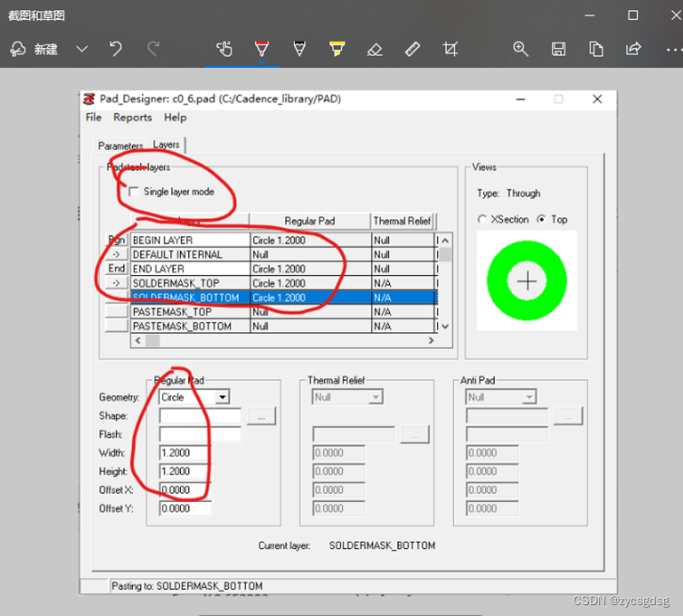
Task: Open the ruler tool
Action: coord(413,49)
